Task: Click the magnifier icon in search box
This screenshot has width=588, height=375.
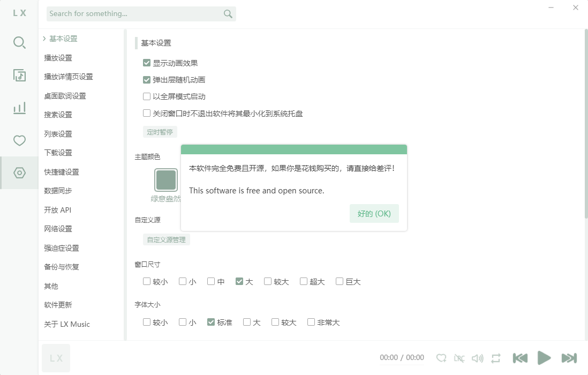Action: (228, 14)
